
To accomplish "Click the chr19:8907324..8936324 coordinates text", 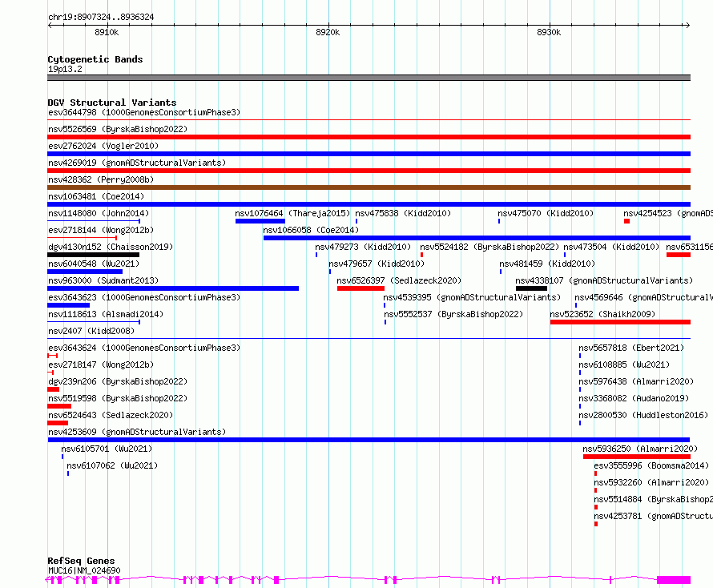I will (x=101, y=18).
